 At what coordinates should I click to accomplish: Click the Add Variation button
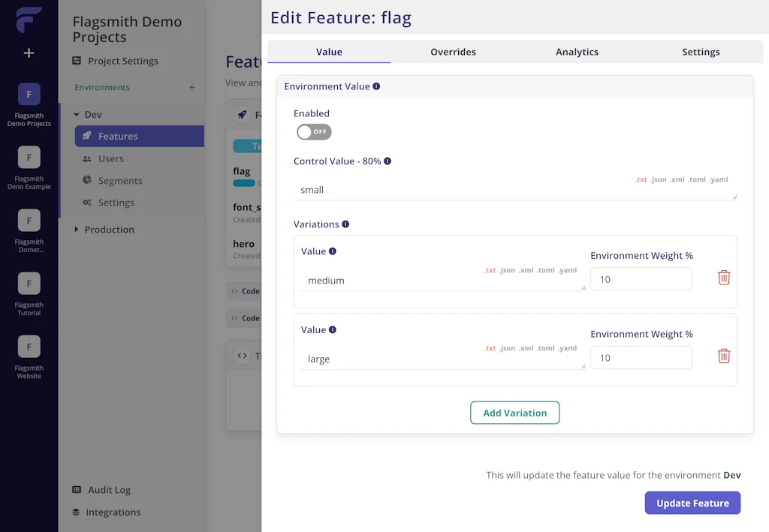click(x=514, y=413)
